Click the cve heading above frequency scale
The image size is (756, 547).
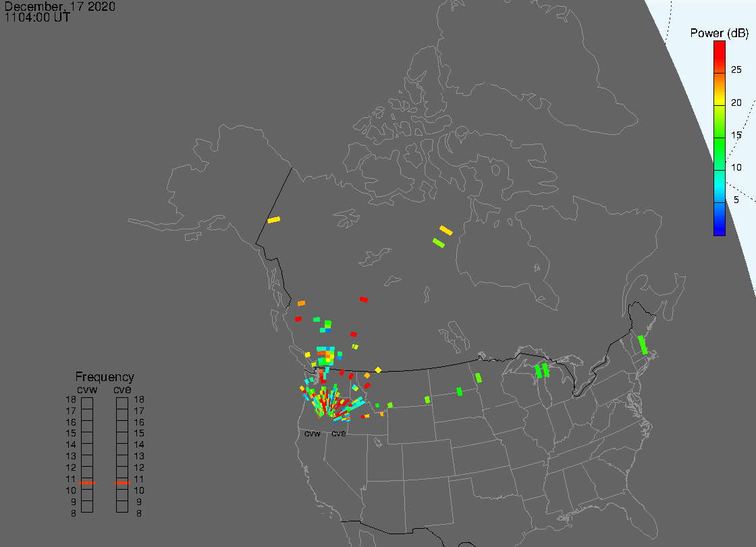click(122, 389)
